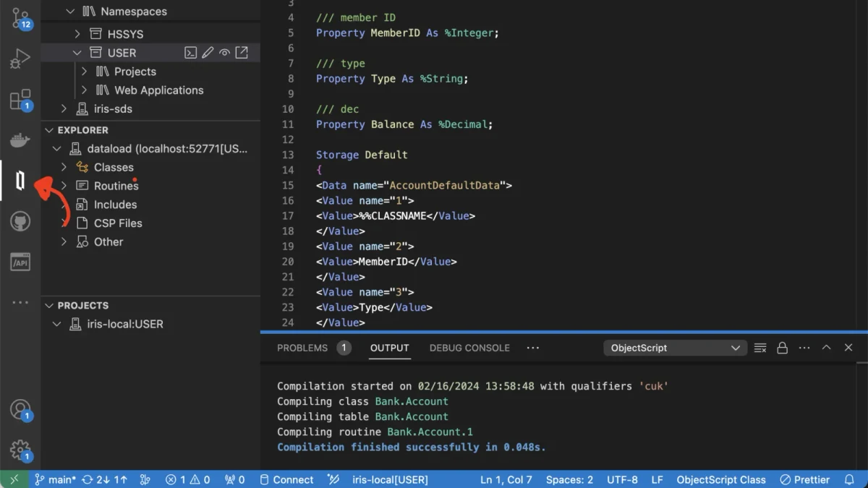Switch to the PROBLEMS tab
The height and width of the screenshot is (488, 868).
pos(302,348)
